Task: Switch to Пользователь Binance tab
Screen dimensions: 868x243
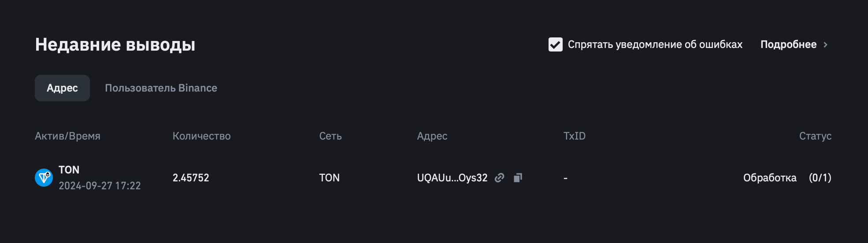Action: 161,88
